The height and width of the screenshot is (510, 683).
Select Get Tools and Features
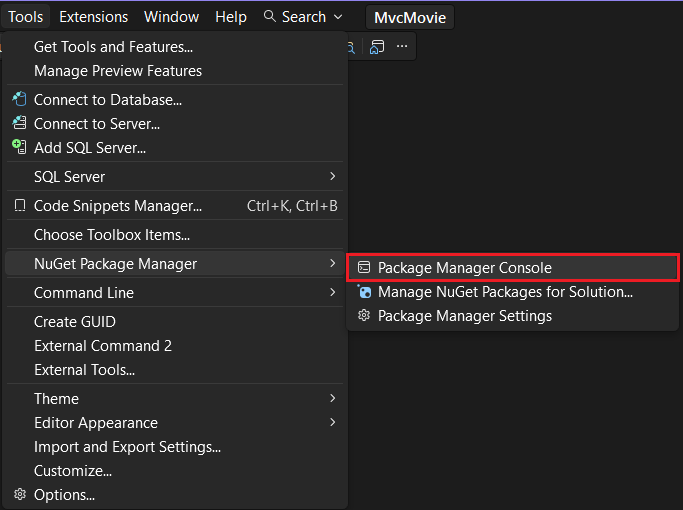[x=175, y=47]
